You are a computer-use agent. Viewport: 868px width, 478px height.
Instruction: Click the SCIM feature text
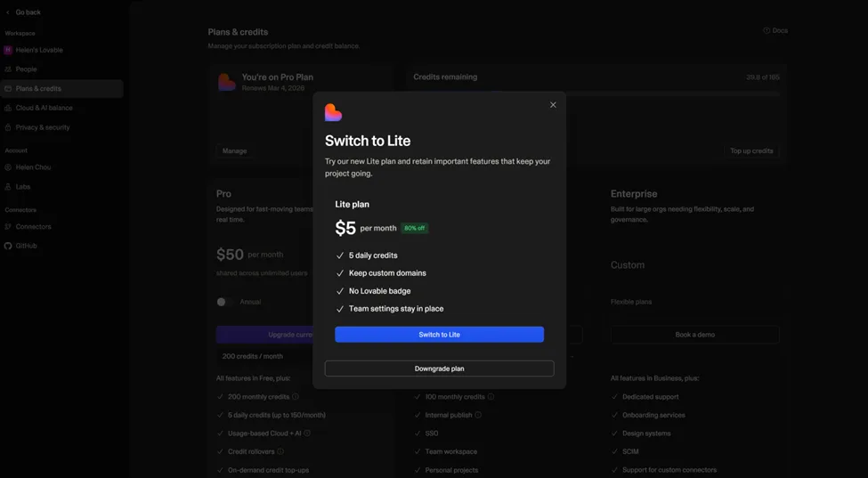click(x=630, y=451)
